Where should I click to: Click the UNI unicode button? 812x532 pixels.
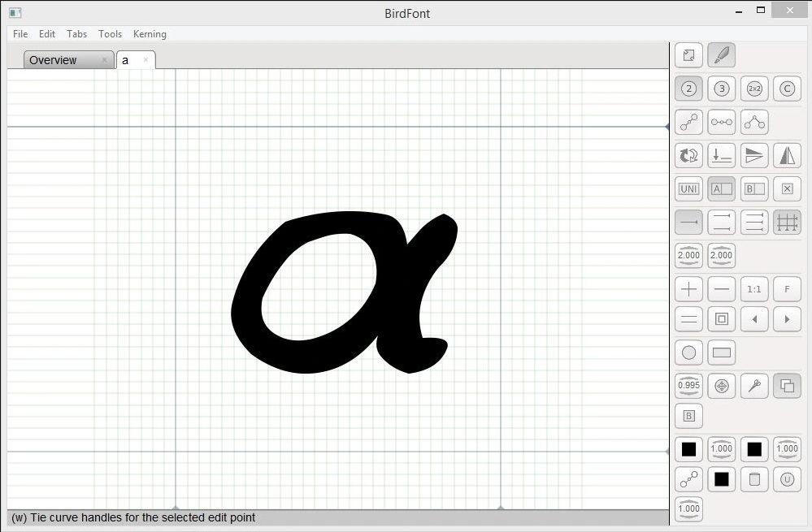[688, 188]
